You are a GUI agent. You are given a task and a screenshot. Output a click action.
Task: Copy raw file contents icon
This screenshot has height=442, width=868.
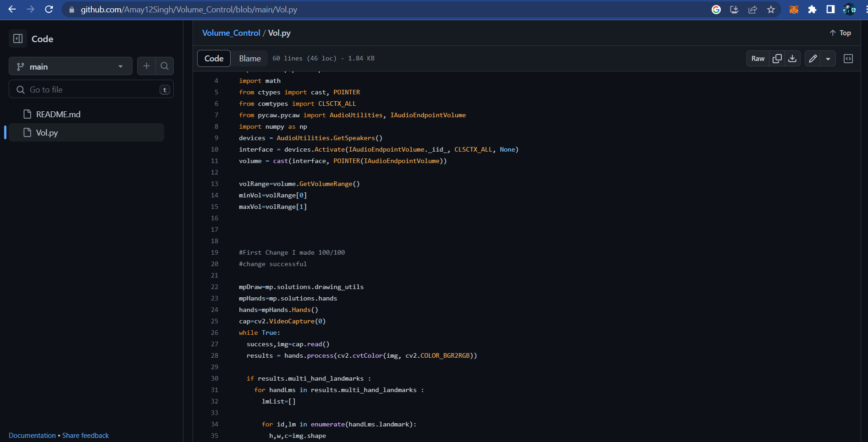click(x=777, y=59)
